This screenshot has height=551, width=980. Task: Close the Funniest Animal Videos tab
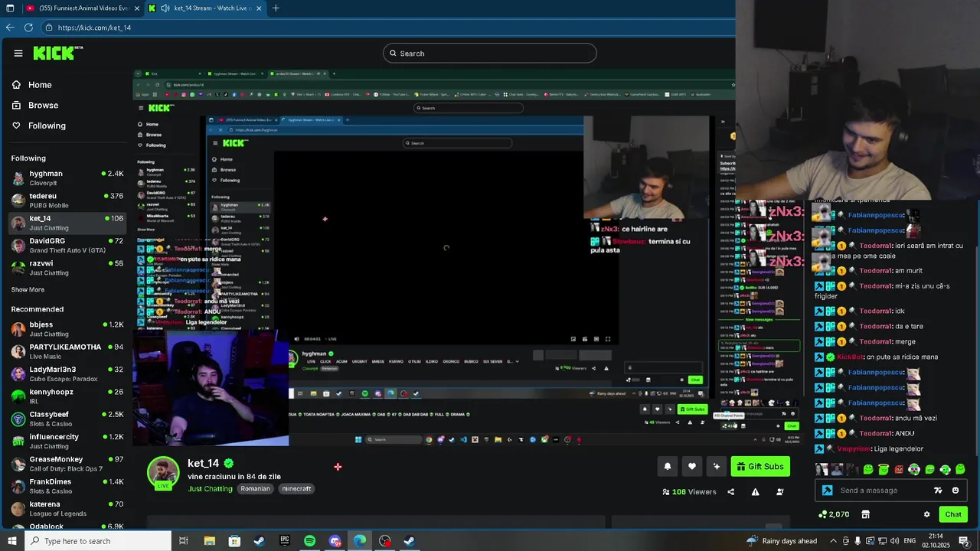(x=137, y=8)
